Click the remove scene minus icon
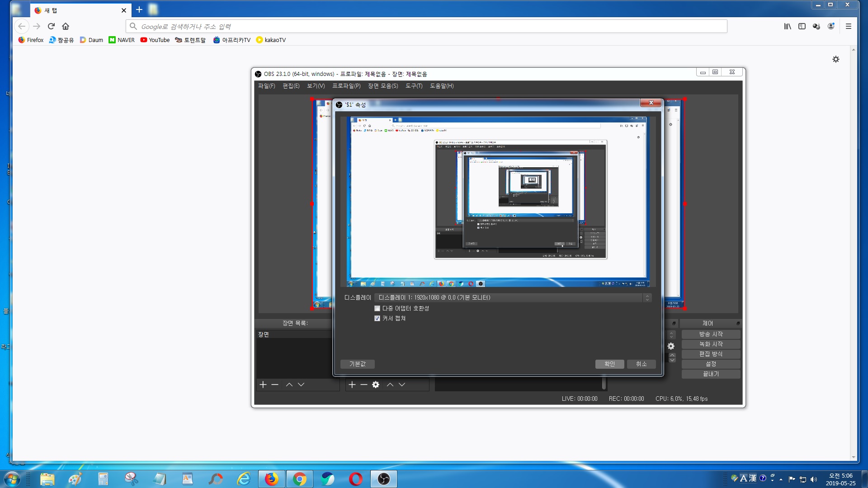Image resolution: width=868 pixels, height=488 pixels. [x=275, y=385]
